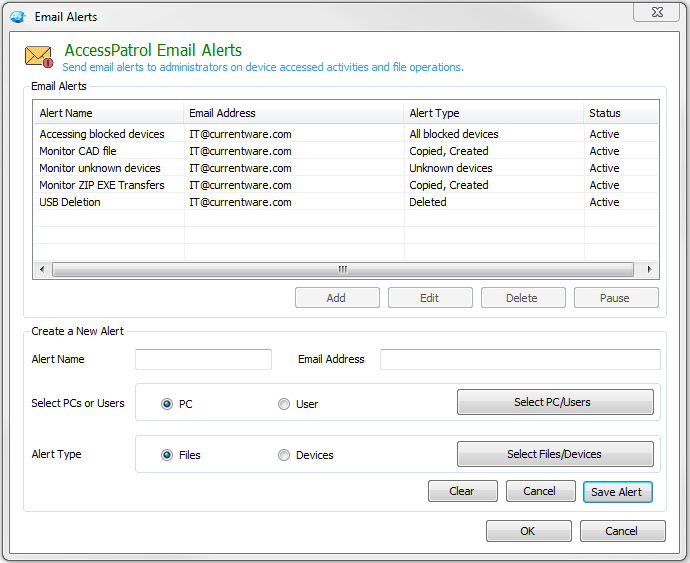Image resolution: width=690 pixels, height=563 pixels.
Task: Click the scrollbar left arrow
Action: (x=42, y=269)
